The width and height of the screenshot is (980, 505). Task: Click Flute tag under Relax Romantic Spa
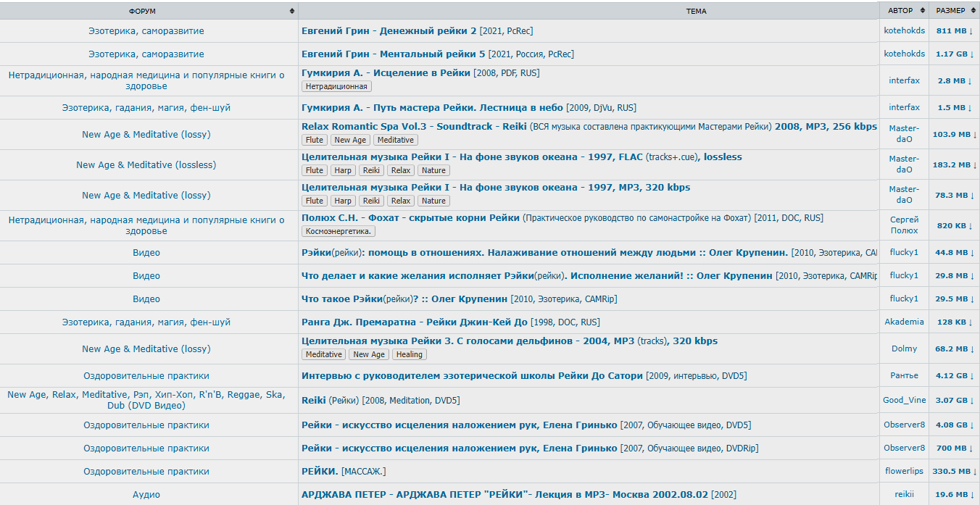point(315,140)
